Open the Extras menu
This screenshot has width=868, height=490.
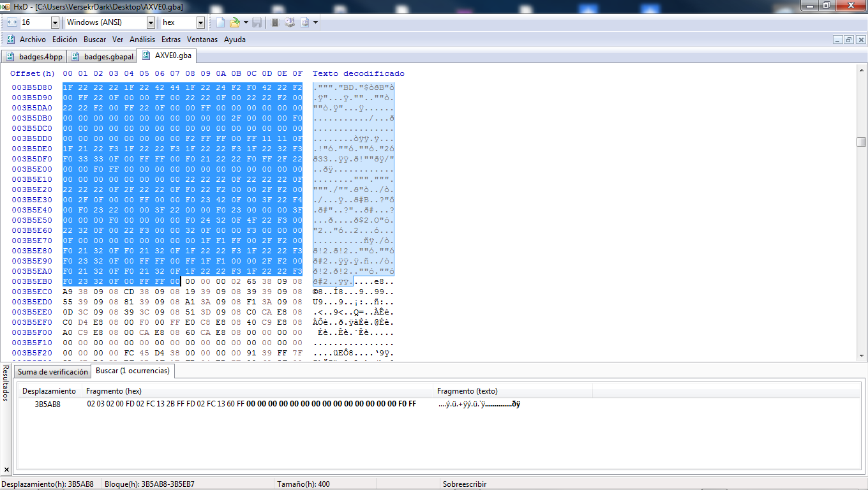pyautogui.click(x=170, y=40)
